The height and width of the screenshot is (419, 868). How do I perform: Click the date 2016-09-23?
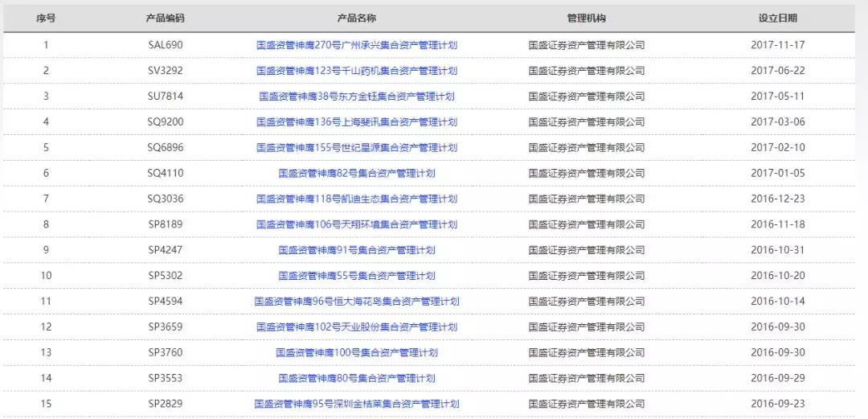click(x=778, y=404)
